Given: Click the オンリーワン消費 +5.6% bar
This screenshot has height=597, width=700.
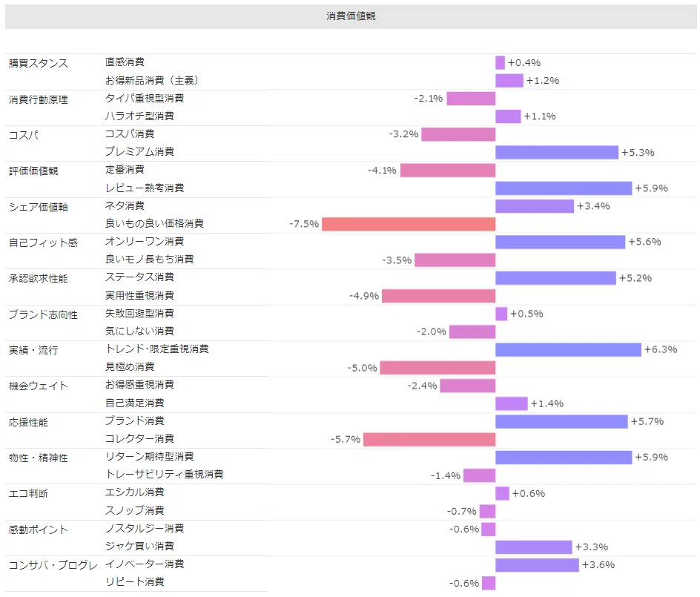Looking at the screenshot, I should pos(561,242).
